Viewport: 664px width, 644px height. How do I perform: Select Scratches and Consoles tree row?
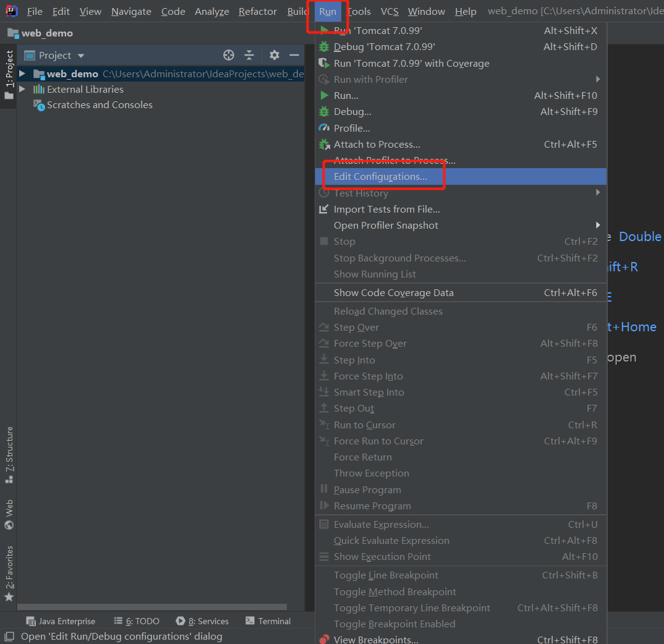pos(161,105)
